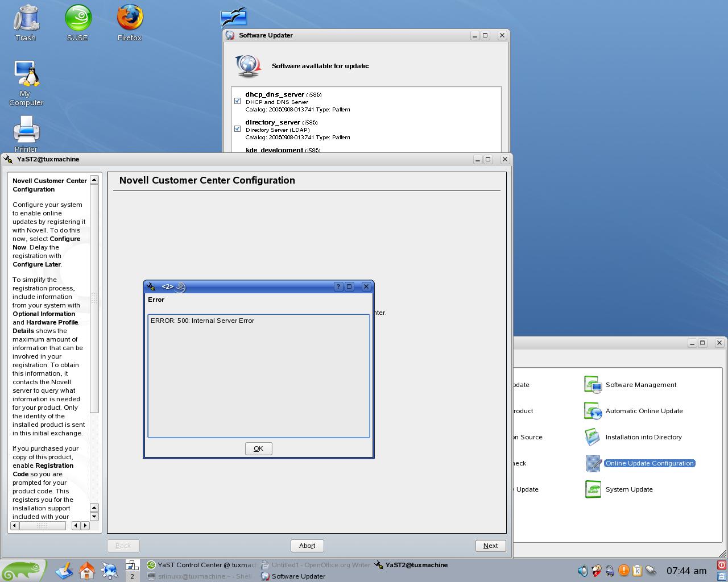Uncheck the dhcp_dns_server update checkbox
Viewport: 728px width, 582px height.
(x=237, y=101)
